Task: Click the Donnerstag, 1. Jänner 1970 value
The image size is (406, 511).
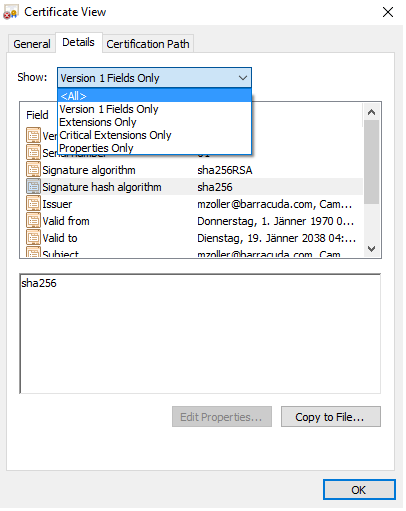Action: (275, 221)
